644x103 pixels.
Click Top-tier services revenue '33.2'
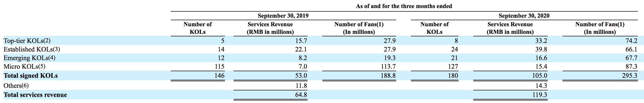coord(541,41)
